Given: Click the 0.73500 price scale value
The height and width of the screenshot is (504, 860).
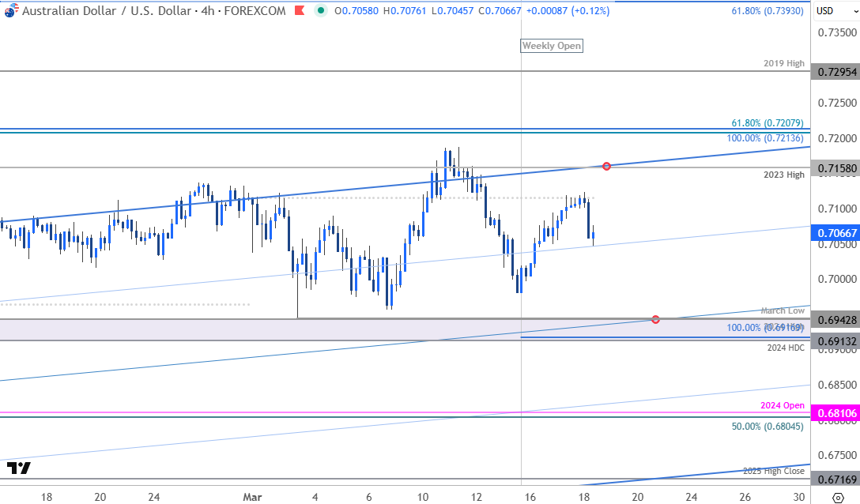Looking at the screenshot, I should pyautogui.click(x=837, y=32).
